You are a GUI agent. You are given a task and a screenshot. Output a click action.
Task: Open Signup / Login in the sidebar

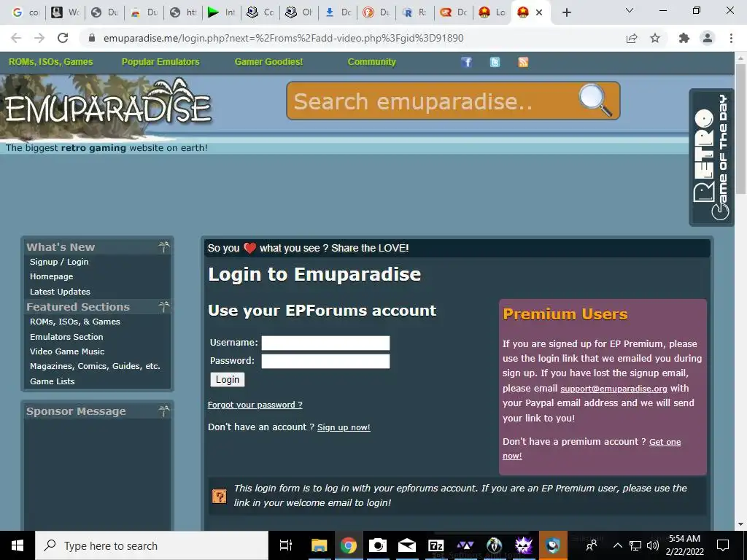click(59, 262)
